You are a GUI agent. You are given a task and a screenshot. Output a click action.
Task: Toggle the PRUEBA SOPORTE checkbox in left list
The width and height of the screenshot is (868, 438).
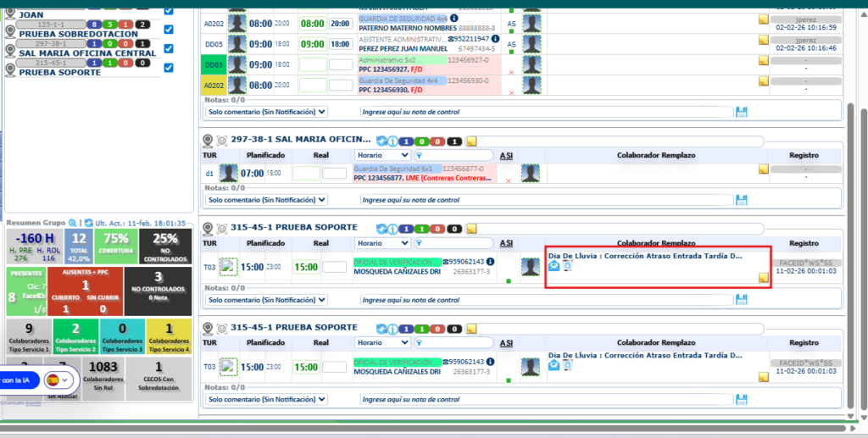point(168,68)
